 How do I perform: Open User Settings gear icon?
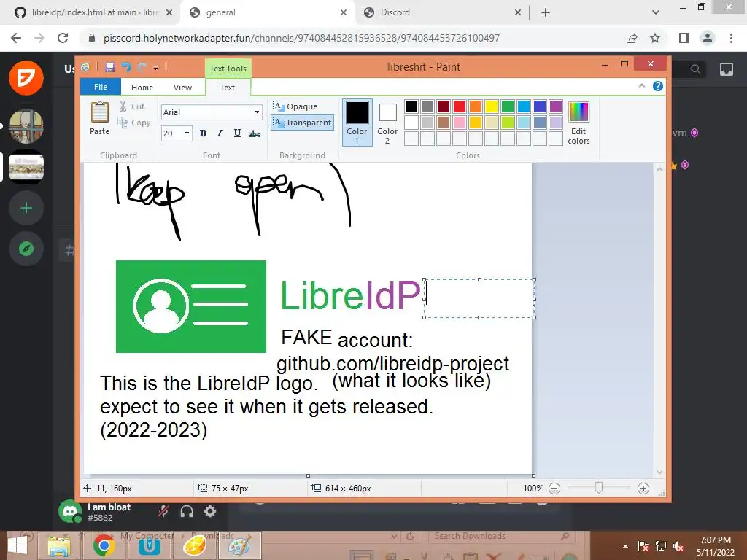(210, 511)
